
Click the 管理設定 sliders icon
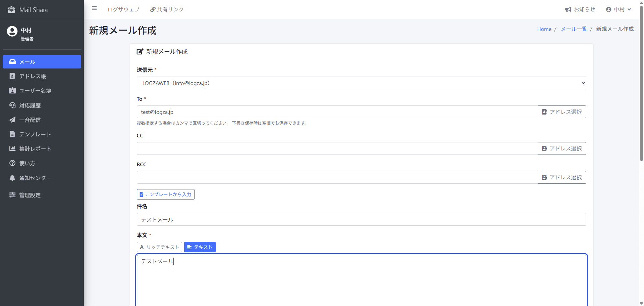[12, 195]
